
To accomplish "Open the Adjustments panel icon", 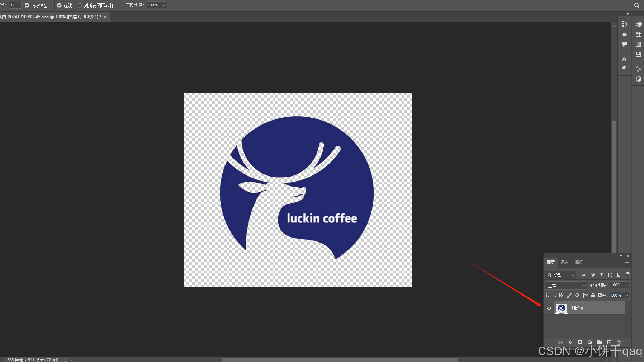I will click(x=639, y=79).
